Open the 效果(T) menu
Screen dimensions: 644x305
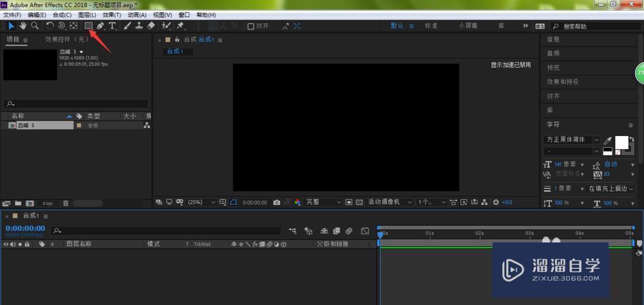111,15
